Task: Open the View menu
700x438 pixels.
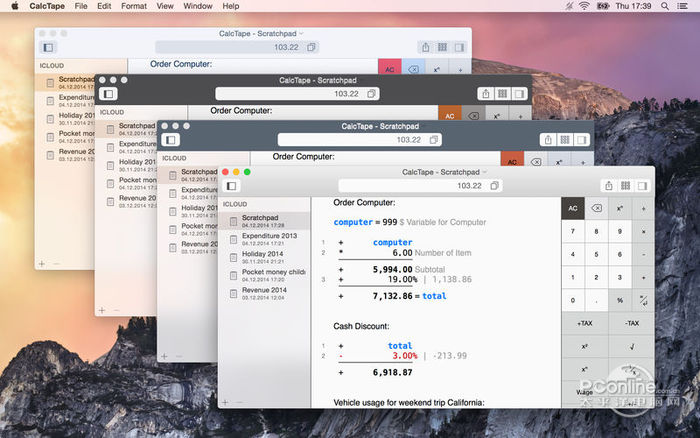Action: [165, 6]
